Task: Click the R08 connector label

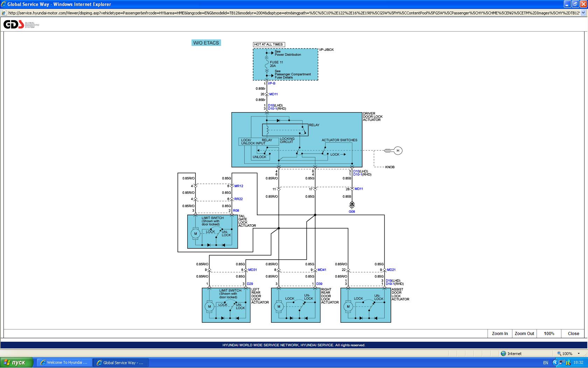Action: coord(236,211)
